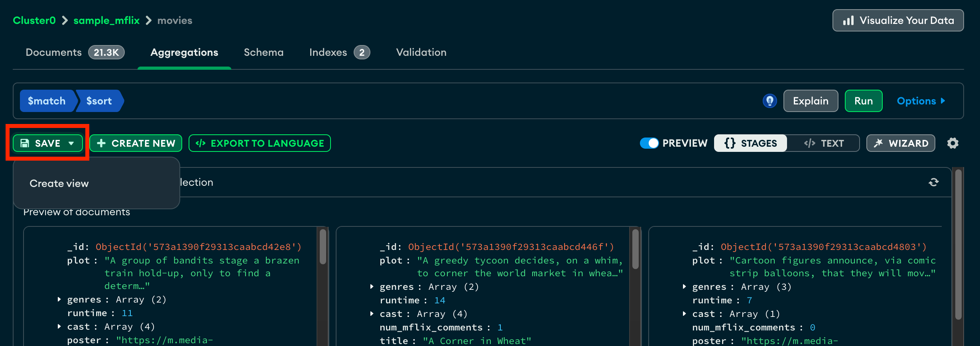Run the aggregation pipeline

click(x=863, y=101)
